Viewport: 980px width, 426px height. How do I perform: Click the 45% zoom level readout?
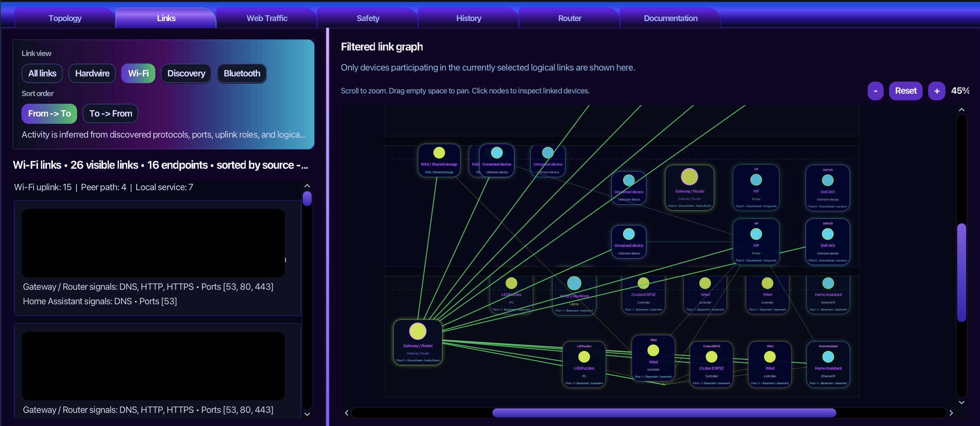point(960,91)
